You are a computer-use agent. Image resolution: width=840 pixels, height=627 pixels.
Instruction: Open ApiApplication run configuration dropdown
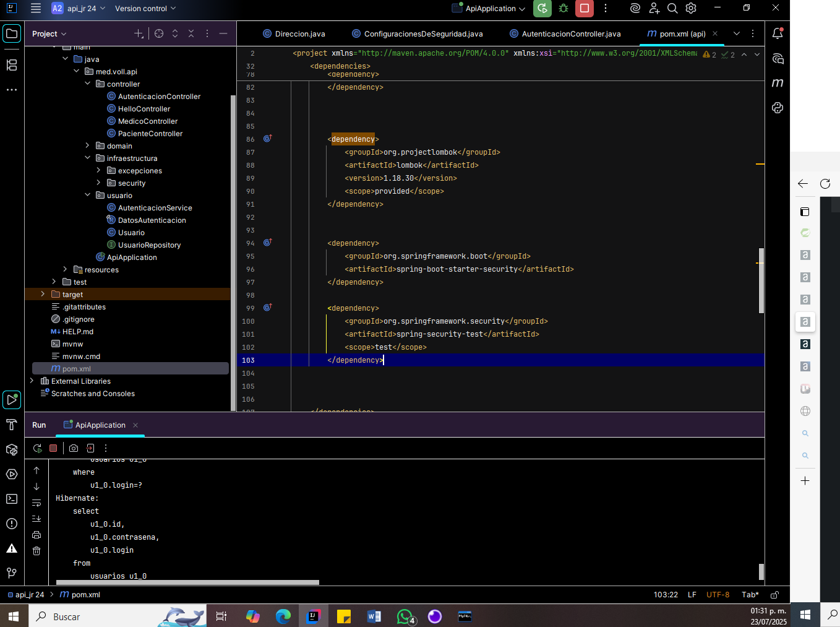tap(488, 9)
